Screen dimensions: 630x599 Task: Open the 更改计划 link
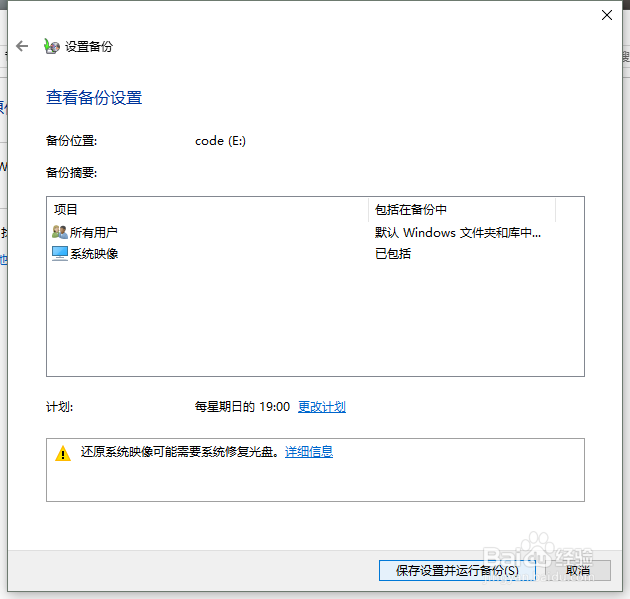point(322,407)
